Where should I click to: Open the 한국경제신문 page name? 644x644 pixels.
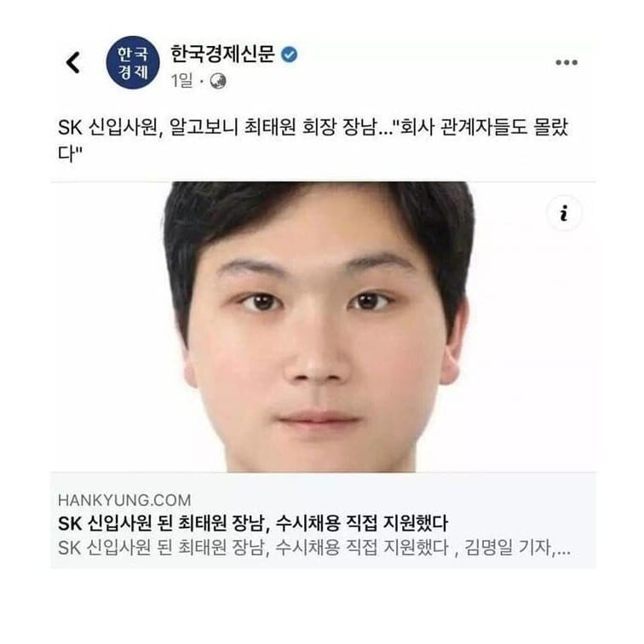222,55
